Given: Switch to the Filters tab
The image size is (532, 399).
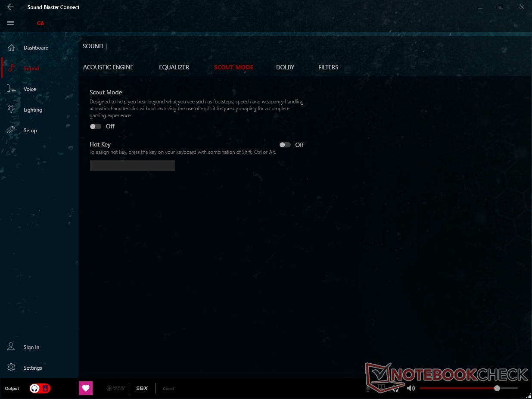Looking at the screenshot, I should [x=328, y=67].
